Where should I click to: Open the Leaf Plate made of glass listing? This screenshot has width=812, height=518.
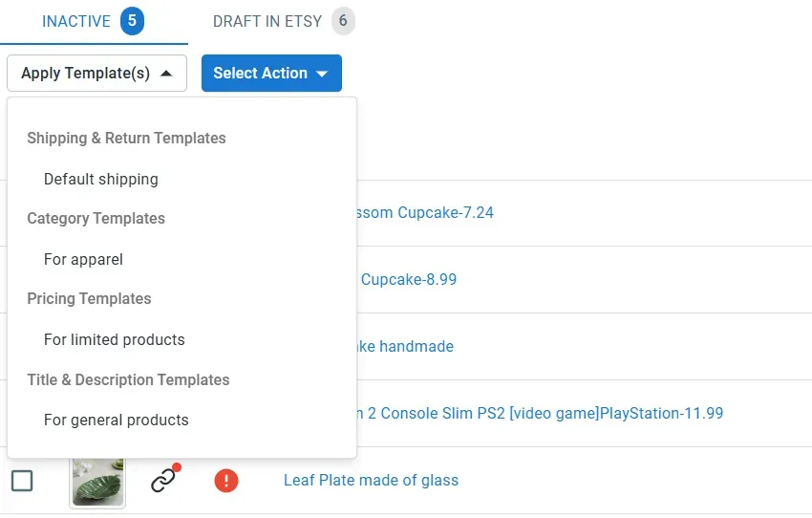click(371, 480)
